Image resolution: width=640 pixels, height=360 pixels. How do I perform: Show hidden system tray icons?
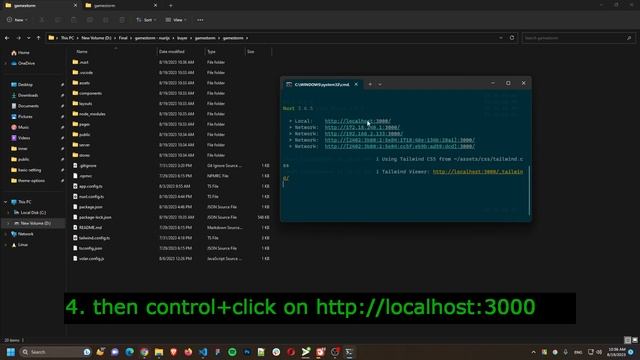click(x=533, y=352)
